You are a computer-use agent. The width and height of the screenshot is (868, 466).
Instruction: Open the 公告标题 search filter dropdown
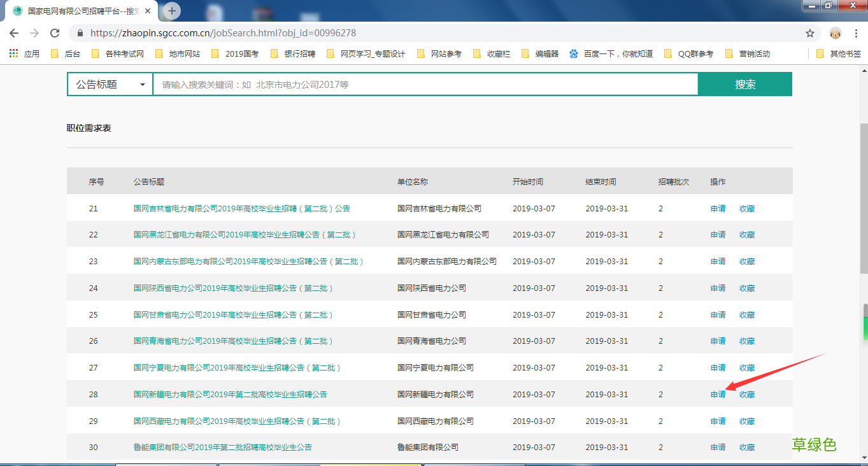109,83
